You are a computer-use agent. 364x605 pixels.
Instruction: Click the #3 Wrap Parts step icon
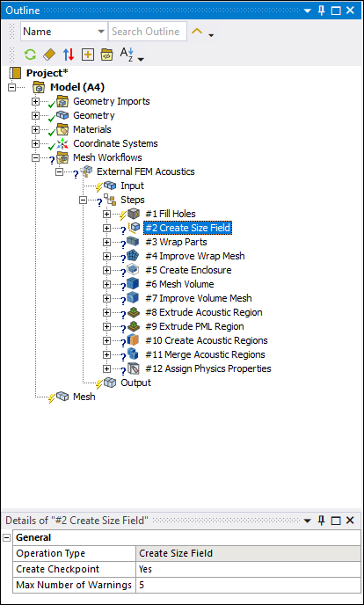click(133, 242)
